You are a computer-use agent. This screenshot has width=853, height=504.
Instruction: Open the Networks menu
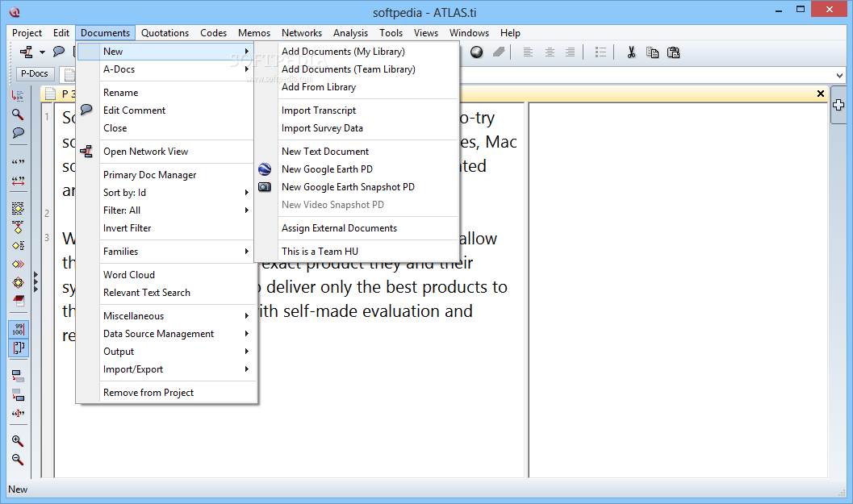point(301,32)
